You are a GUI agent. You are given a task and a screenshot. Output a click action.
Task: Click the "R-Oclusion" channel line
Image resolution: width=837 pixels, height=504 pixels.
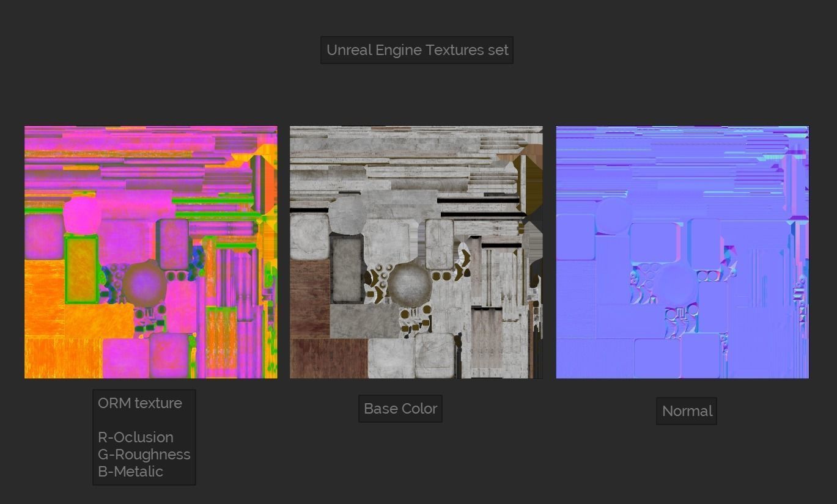pyautogui.click(x=136, y=437)
